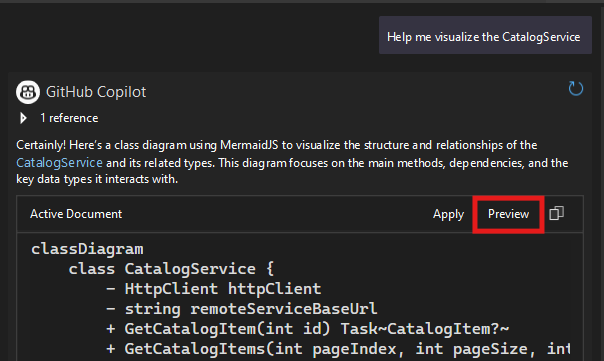
Task: Click the retry response refresh icon
Action: pyautogui.click(x=575, y=89)
